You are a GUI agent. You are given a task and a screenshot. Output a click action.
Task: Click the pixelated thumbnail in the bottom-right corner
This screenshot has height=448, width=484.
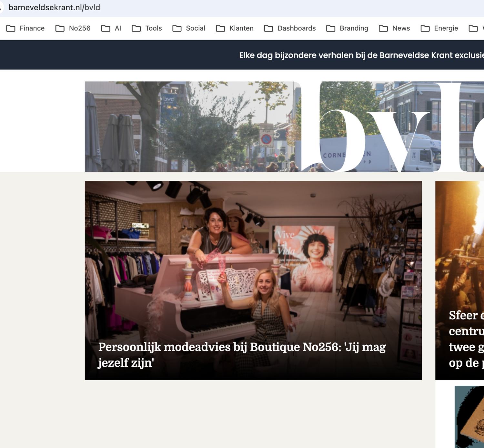469,416
